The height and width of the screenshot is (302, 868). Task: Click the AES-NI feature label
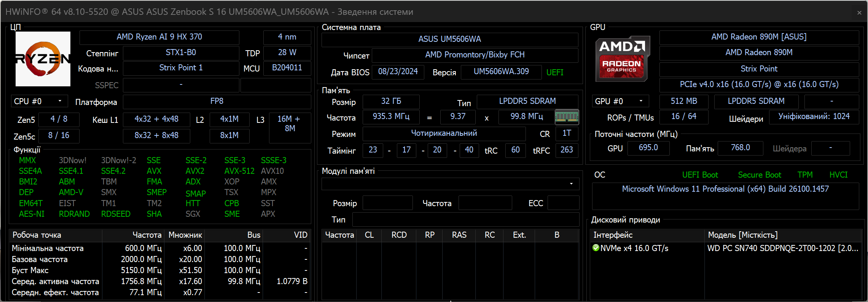coord(32,214)
